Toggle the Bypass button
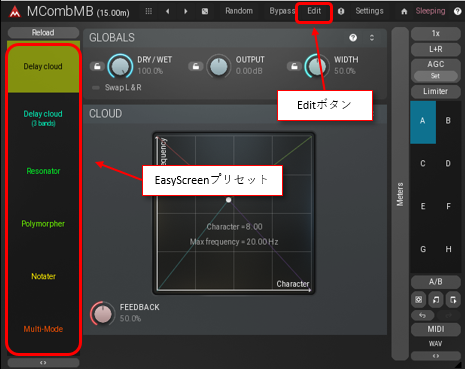The height and width of the screenshot is (369, 465). click(282, 11)
